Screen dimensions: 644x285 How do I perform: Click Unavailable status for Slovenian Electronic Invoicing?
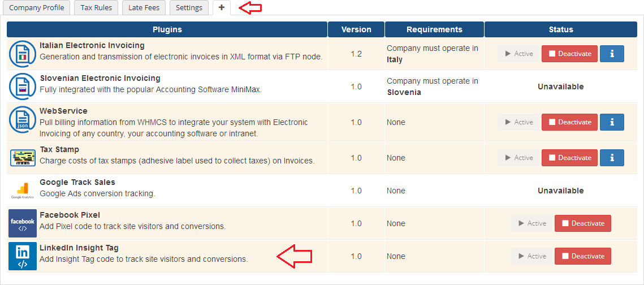pyautogui.click(x=561, y=87)
